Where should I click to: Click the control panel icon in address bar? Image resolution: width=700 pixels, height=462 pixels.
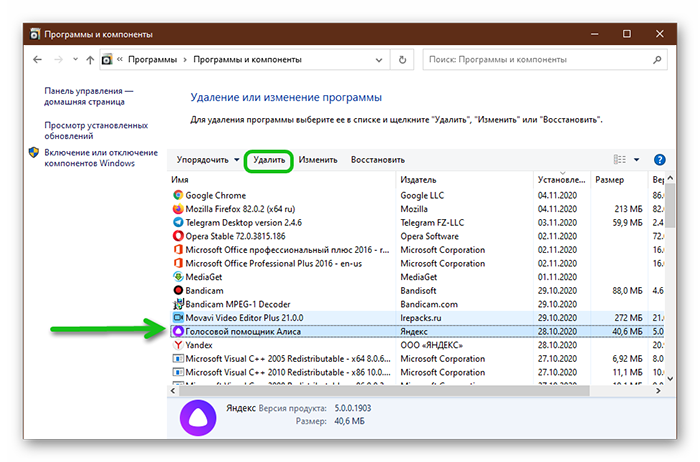[107, 59]
